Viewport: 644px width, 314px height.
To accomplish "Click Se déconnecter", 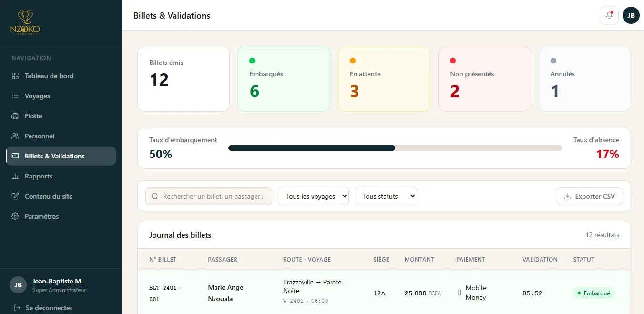I will point(43,308).
